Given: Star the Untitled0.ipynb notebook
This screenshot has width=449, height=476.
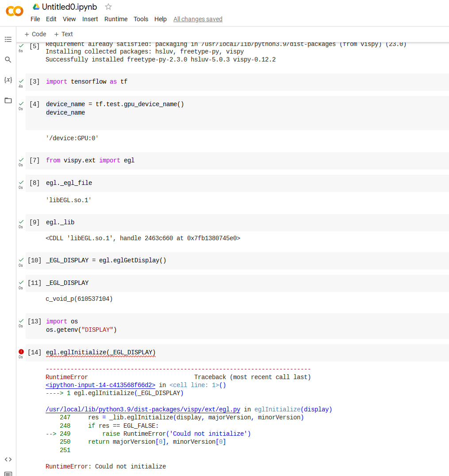Looking at the screenshot, I should pos(108,7).
